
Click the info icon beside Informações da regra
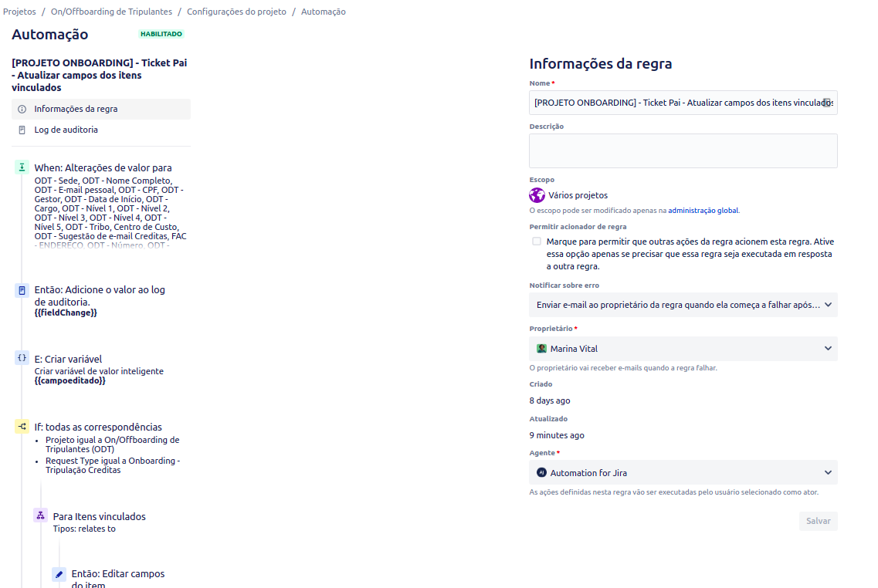(x=22, y=109)
